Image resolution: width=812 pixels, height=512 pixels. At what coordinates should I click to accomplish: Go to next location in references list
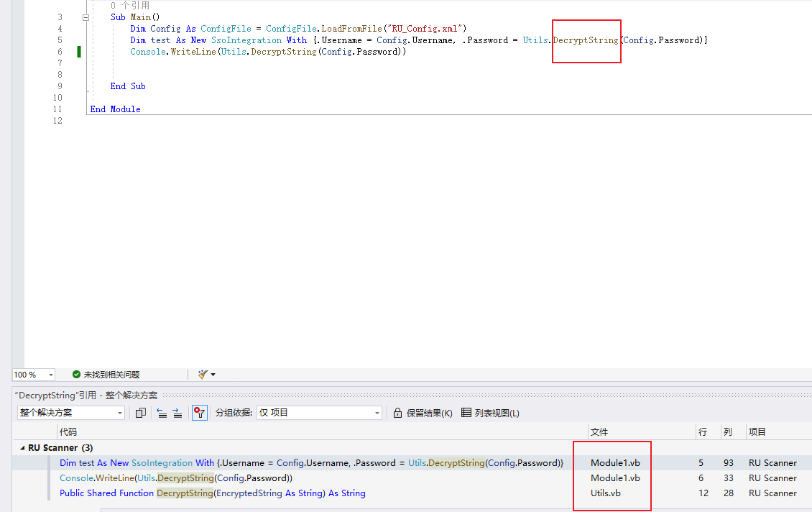pos(177,413)
